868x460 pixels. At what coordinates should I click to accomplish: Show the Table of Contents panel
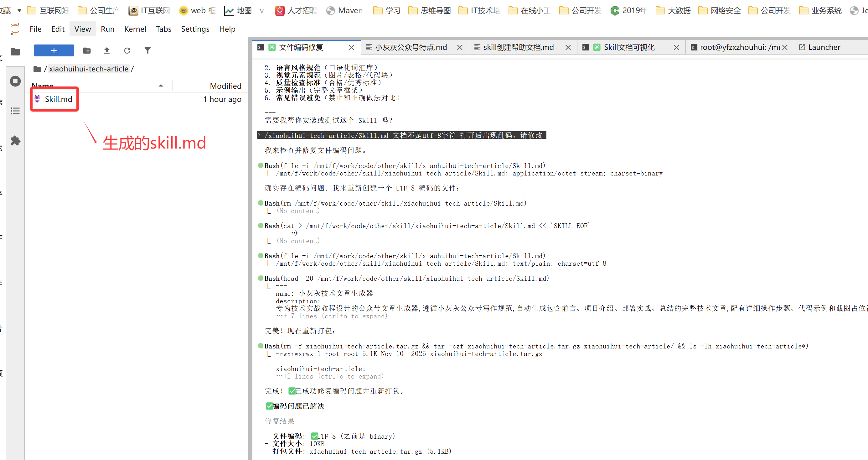tap(15, 111)
